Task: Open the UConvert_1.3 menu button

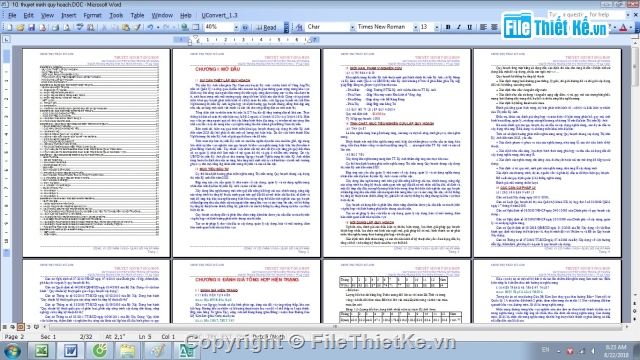Action: click(x=219, y=15)
